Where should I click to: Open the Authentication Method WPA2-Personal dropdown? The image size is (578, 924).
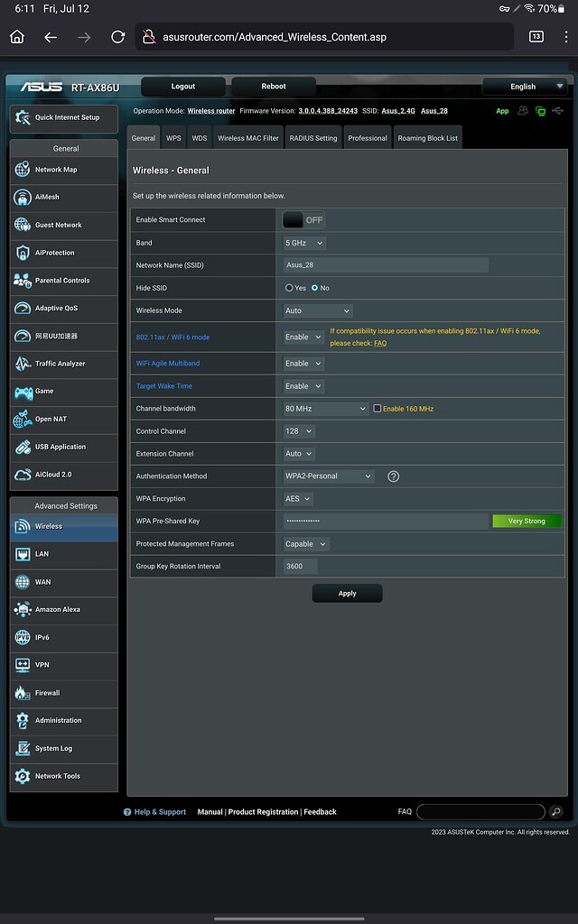click(x=329, y=476)
